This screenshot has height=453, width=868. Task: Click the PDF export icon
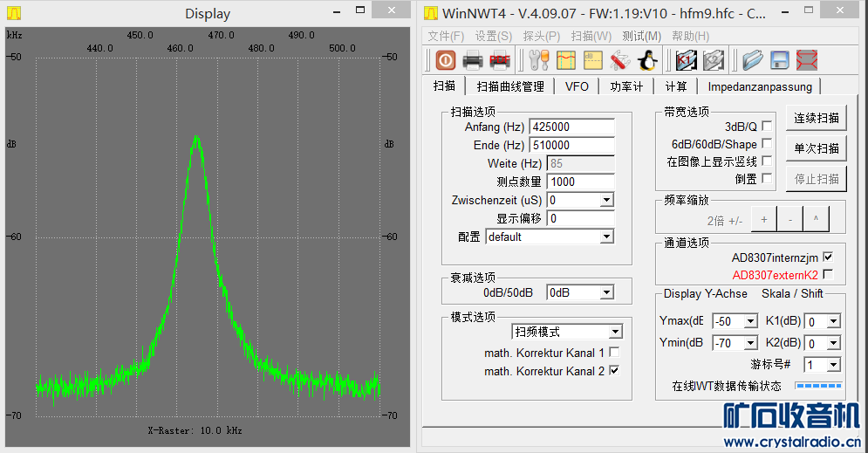coord(499,60)
